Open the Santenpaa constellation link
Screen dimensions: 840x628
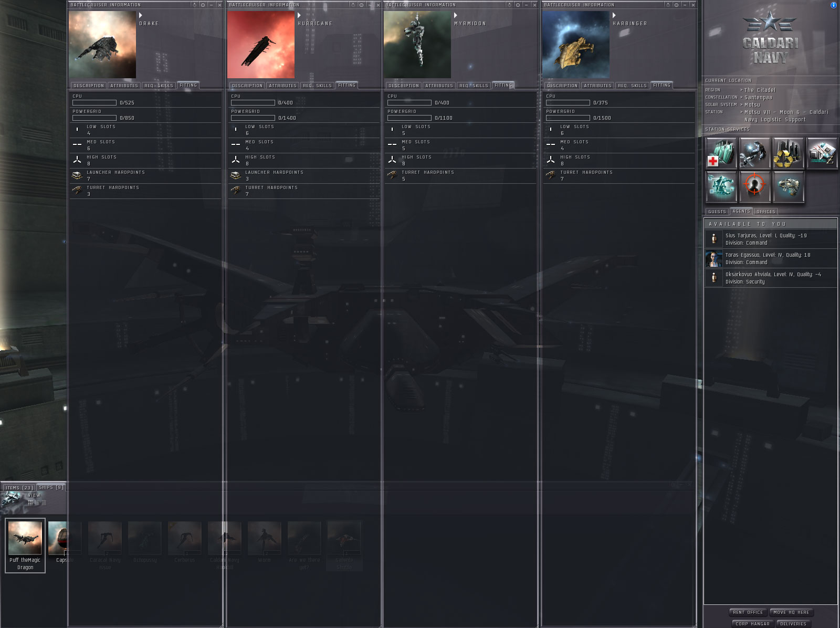click(x=758, y=98)
